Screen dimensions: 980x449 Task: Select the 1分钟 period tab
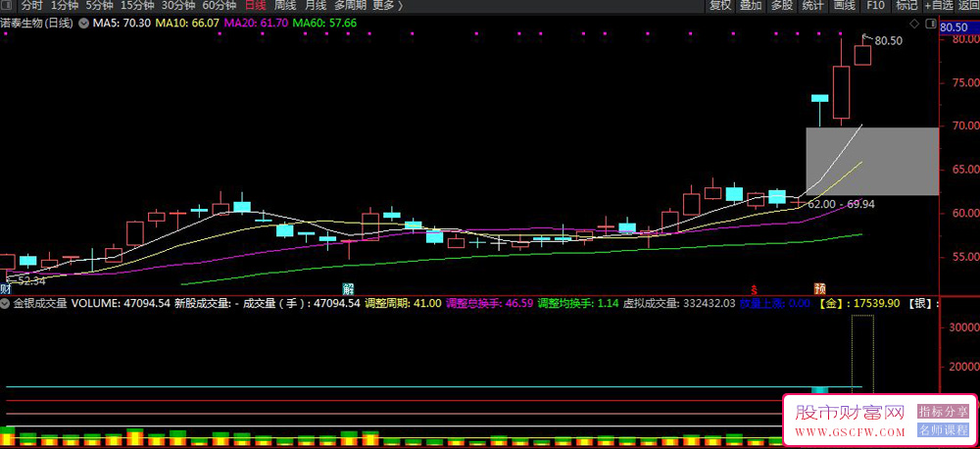(63, 6)
